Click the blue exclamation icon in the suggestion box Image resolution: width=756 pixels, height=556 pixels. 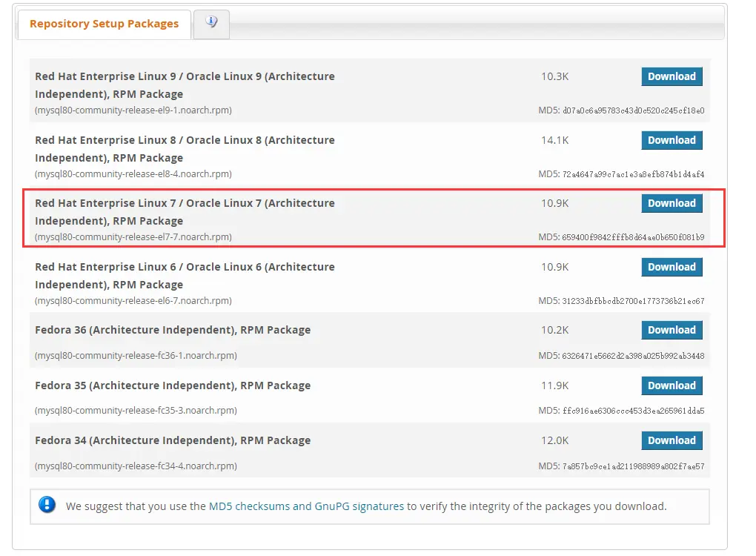click(x=47, y=506)
